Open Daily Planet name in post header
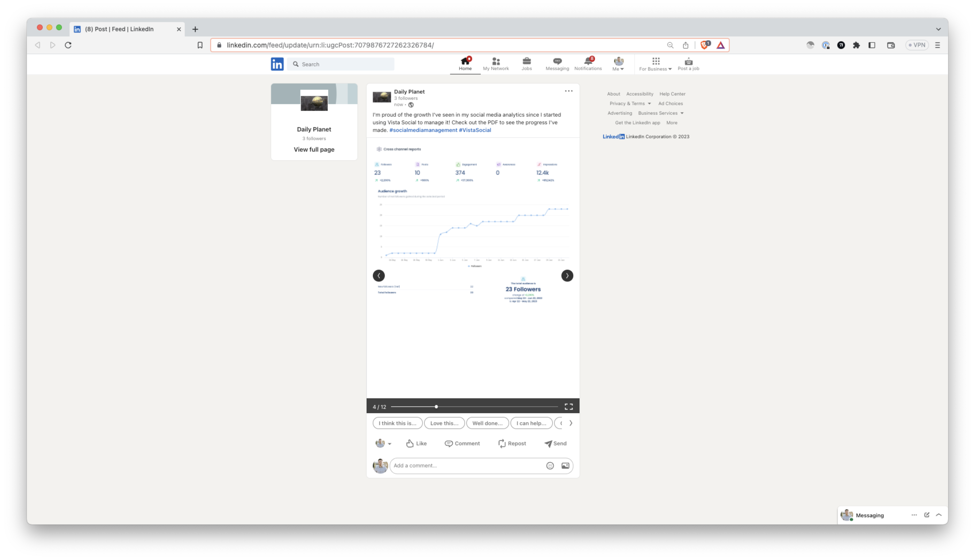 [409, 92]
